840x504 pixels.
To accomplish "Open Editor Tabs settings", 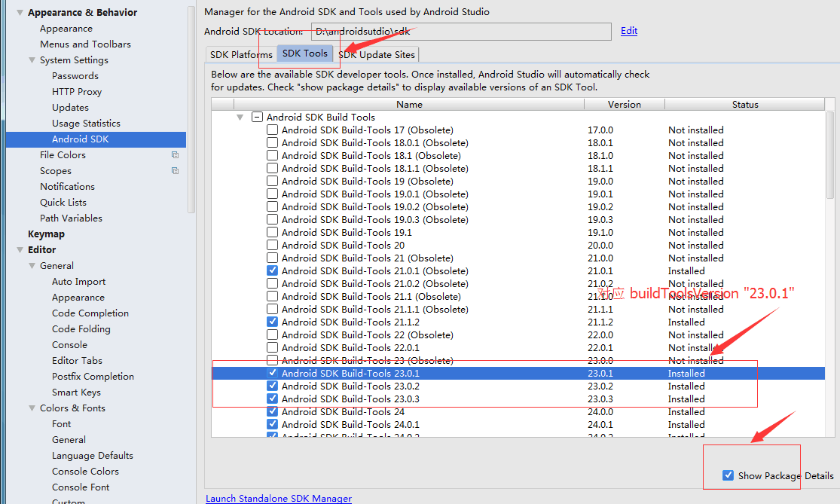I will coord(77,360).
